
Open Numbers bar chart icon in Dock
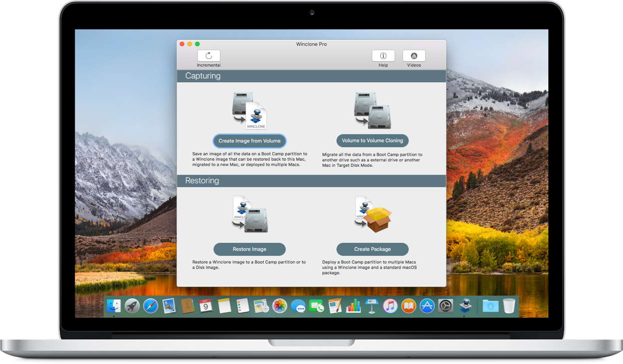pos(353,306)
